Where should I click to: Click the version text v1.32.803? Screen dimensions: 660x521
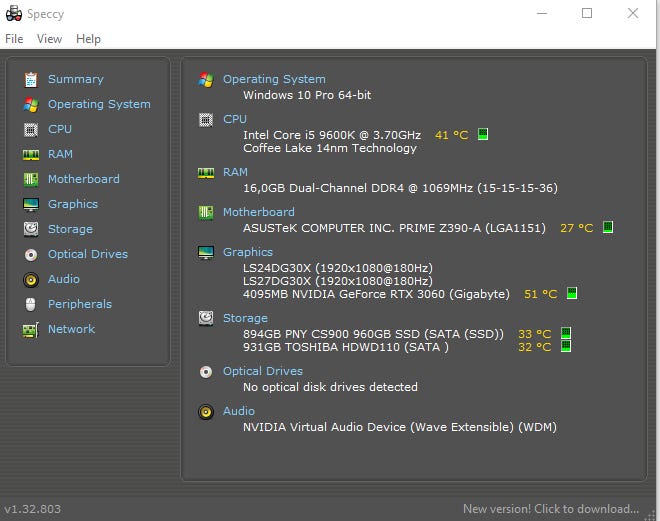[x=33, y=509]
